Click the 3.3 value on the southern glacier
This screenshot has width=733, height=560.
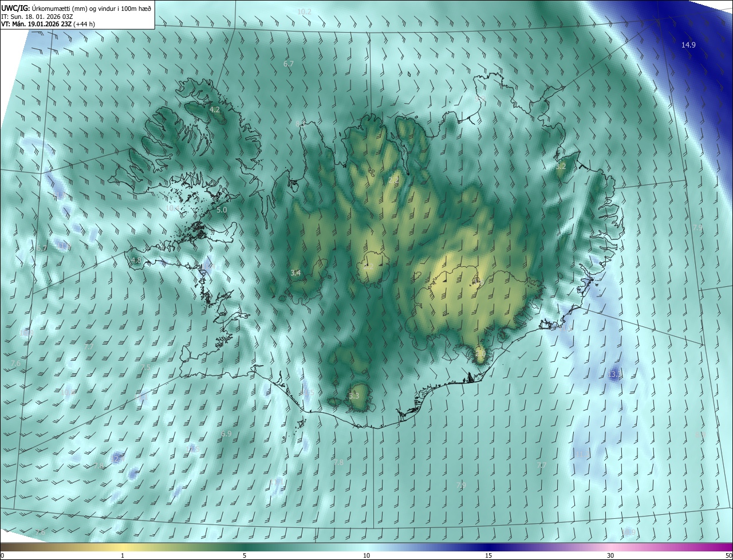pyautogui.click(x=354, y=396)
